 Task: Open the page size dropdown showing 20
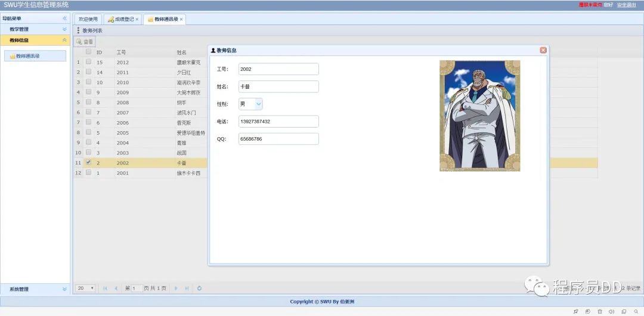click(x=86, y=289)
